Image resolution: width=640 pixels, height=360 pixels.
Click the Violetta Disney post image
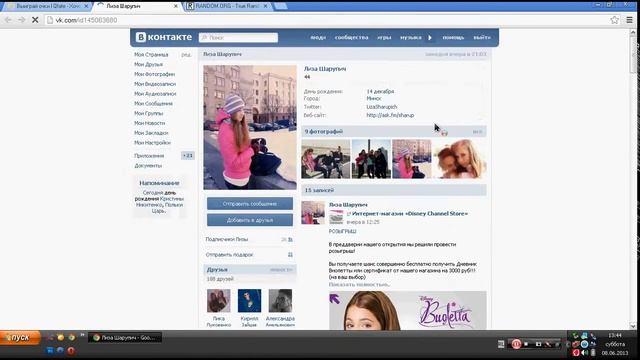coord(408,311)
